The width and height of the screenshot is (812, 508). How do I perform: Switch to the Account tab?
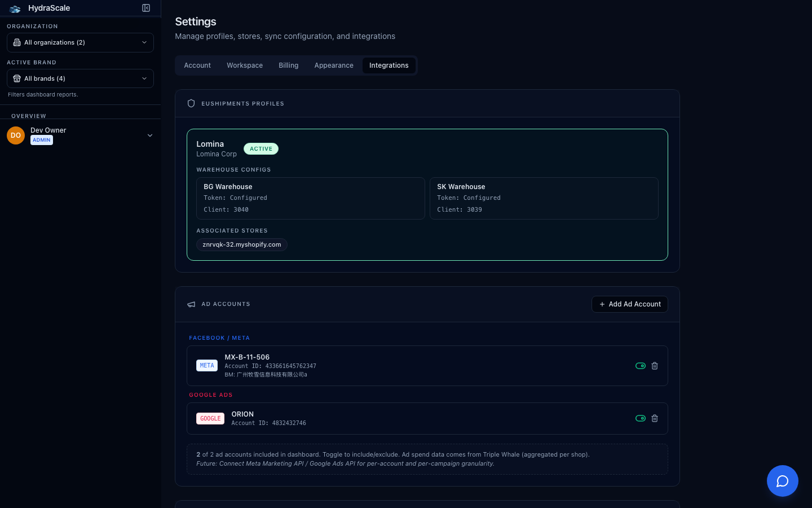(x=197, y=65)
